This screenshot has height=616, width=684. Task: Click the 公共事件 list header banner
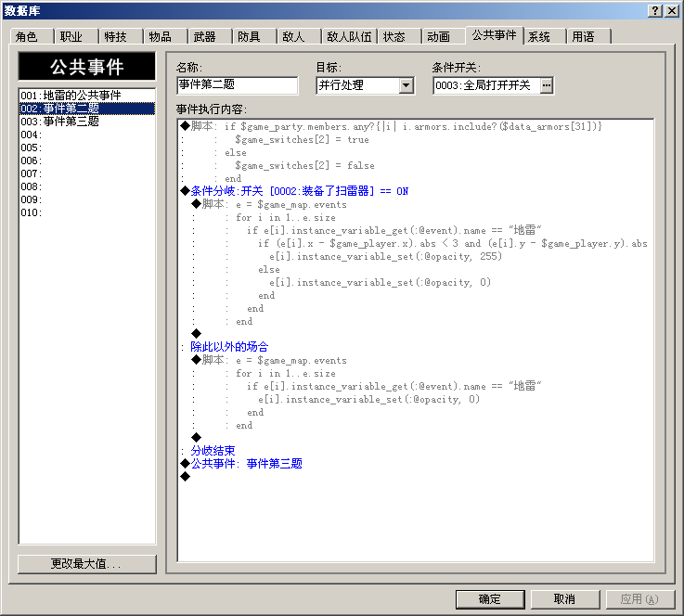(87, 66)
